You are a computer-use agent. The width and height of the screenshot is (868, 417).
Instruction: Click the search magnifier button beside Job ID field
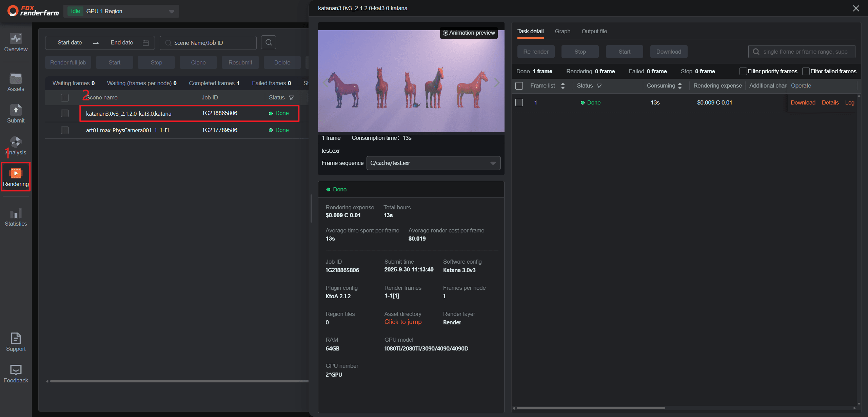tap(269, 42)
